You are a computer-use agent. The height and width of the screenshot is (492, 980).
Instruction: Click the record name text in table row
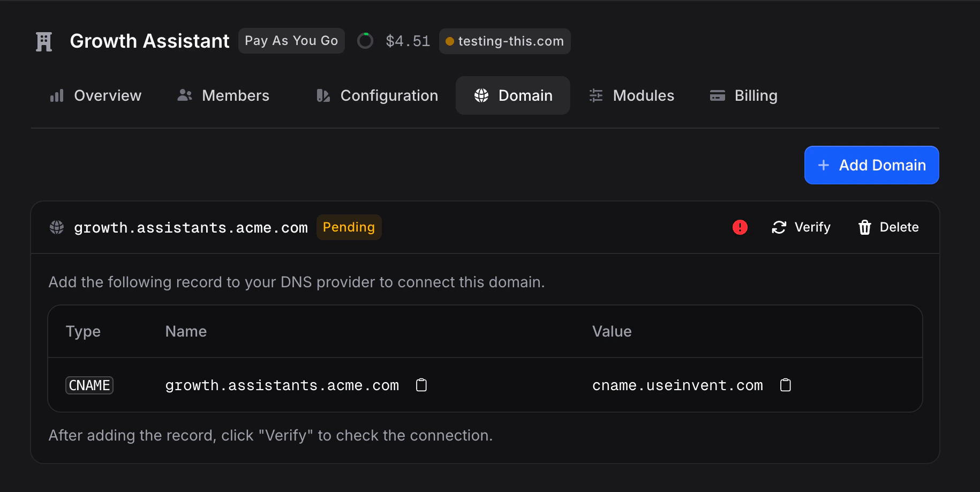coord(282,385)
